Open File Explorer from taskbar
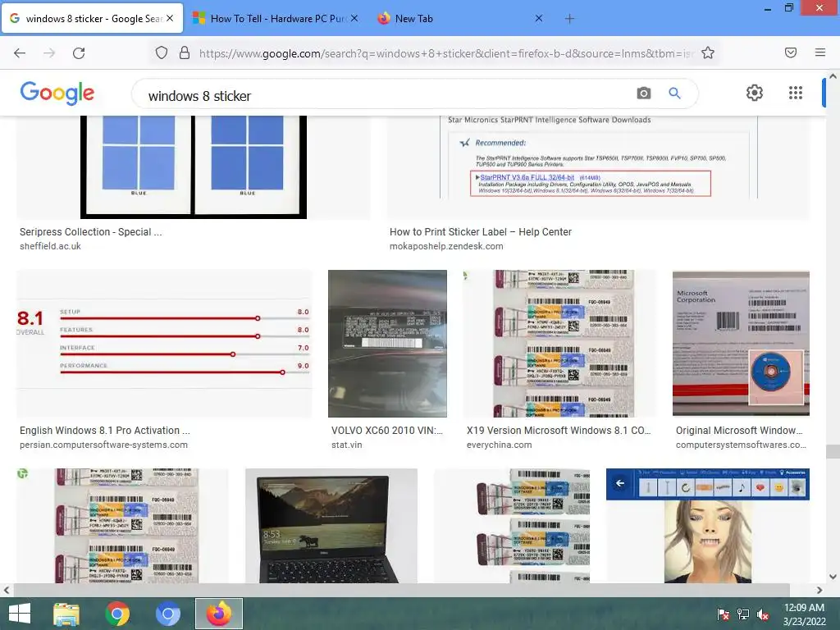 [66, 614]
